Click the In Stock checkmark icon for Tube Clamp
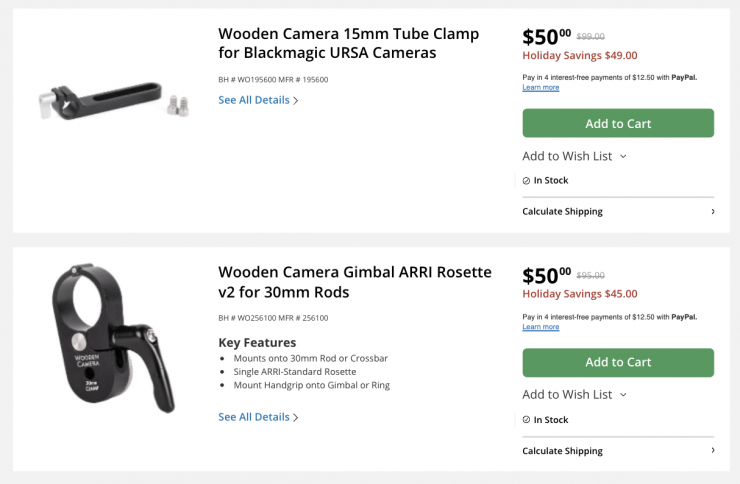The width and height of the screenshot is (740, 484). coord(526,181)
